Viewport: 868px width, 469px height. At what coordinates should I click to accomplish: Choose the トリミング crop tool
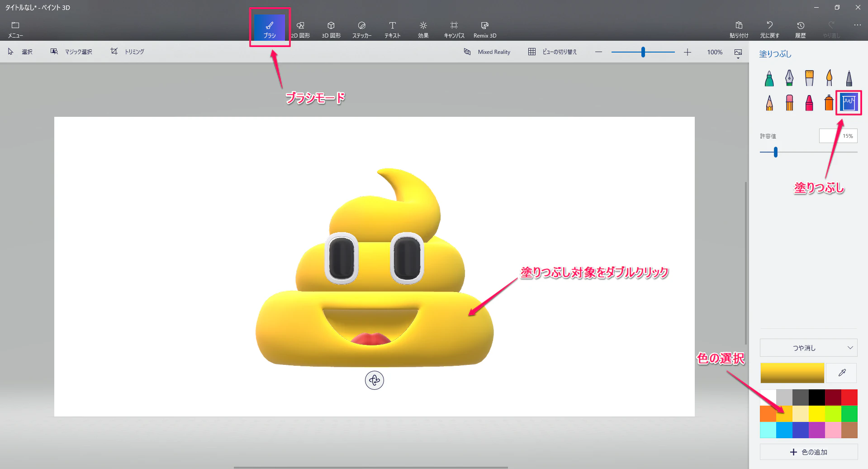tap(128, 52)
